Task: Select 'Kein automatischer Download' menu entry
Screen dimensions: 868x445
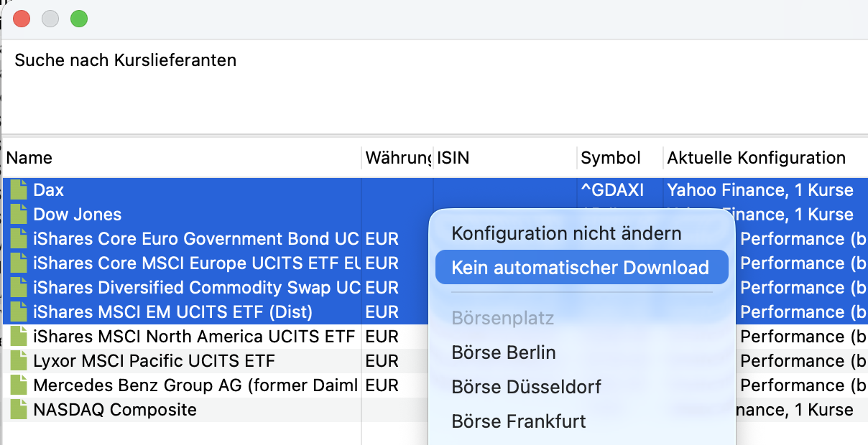Action: tap(580, 268)
